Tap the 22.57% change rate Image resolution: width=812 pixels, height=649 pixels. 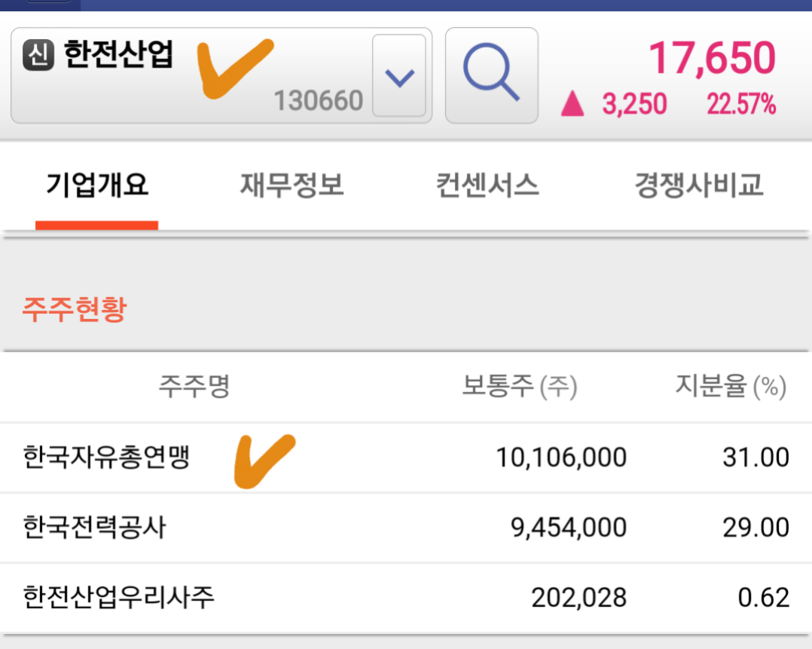[741, 104]
